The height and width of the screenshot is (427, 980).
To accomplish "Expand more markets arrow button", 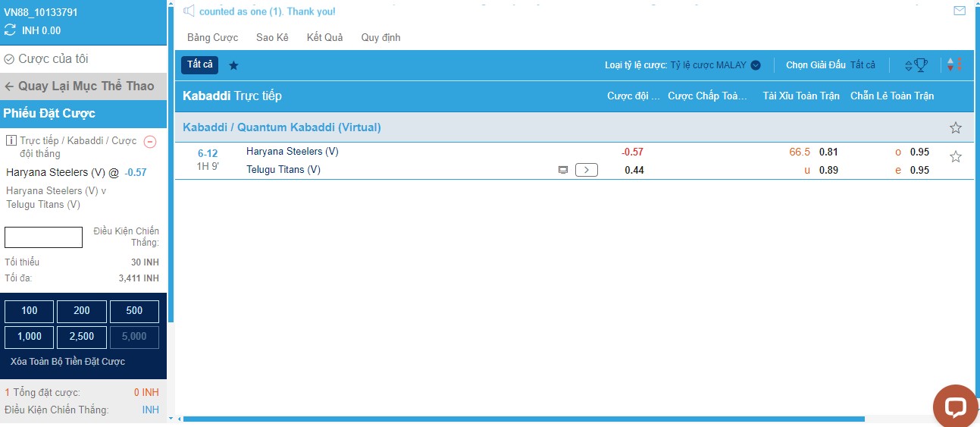I will coord(587,170).
